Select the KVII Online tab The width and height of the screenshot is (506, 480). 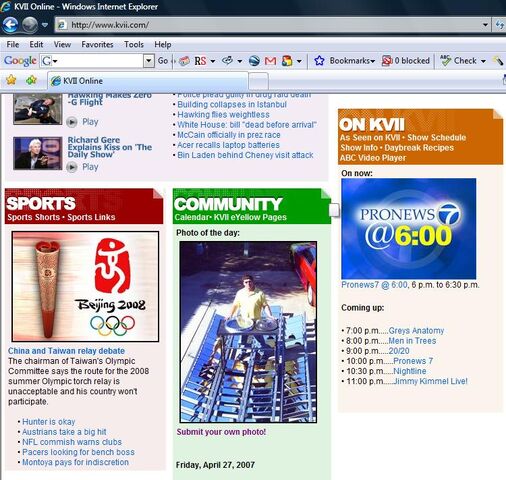[x=148, y=81]
